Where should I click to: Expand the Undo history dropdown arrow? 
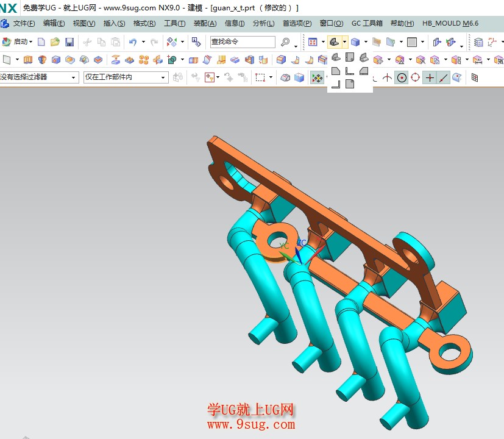(x=143, y=42)
